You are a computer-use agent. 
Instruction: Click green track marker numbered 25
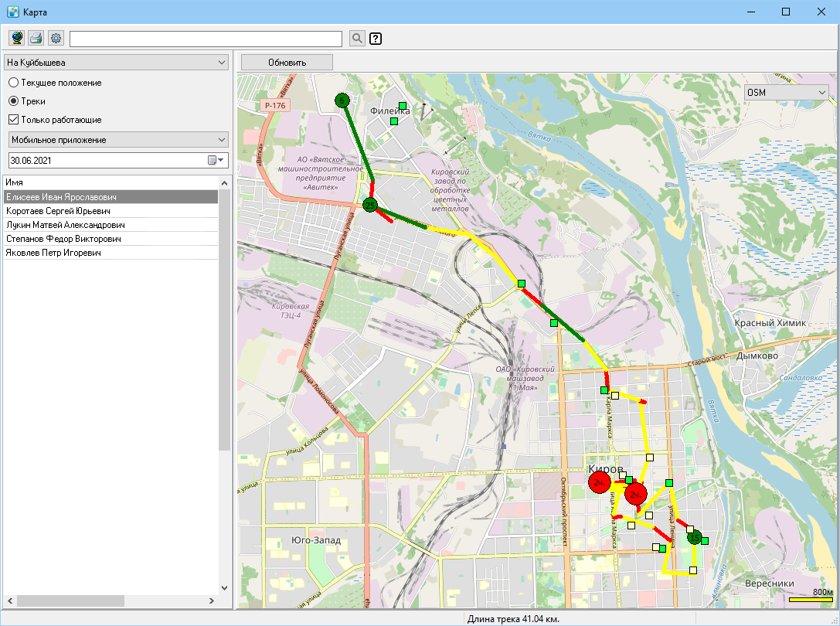(x=369, y=205)
